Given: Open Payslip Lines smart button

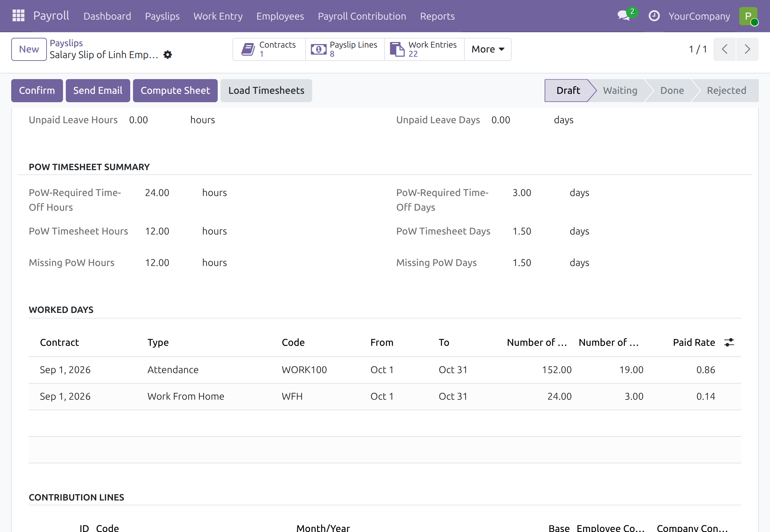Looking at the screenshot, I should (x=345, y=49).
